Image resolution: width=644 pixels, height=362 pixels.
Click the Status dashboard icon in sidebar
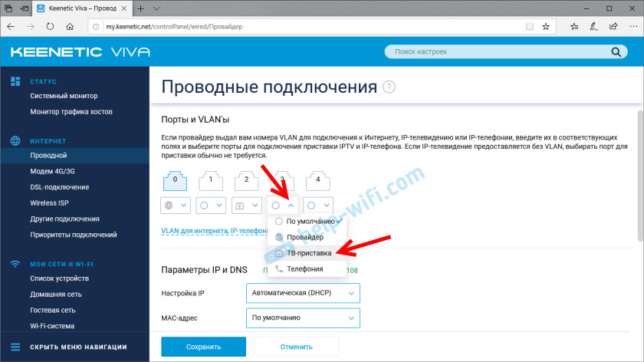click(15, 81)
